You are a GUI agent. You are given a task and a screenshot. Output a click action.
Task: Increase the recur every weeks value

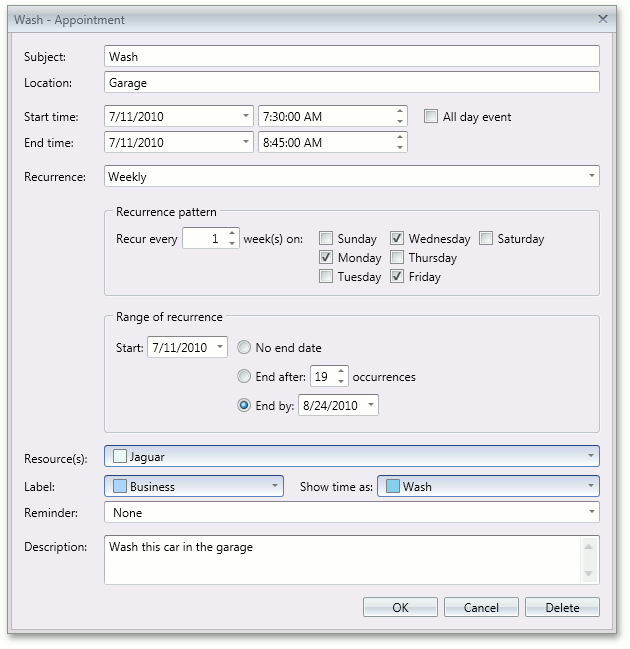click(x=232, y=234)
